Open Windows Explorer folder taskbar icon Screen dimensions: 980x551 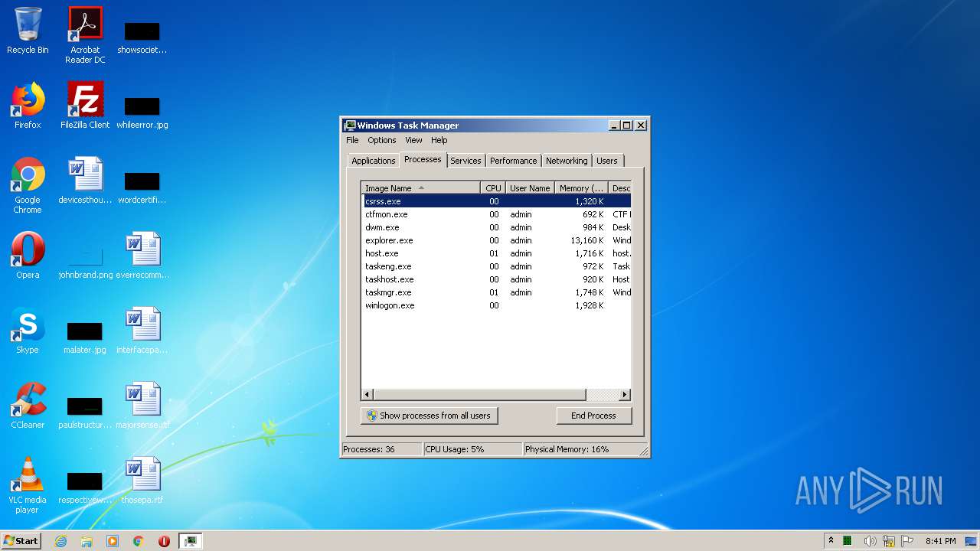tap(87, 541)
